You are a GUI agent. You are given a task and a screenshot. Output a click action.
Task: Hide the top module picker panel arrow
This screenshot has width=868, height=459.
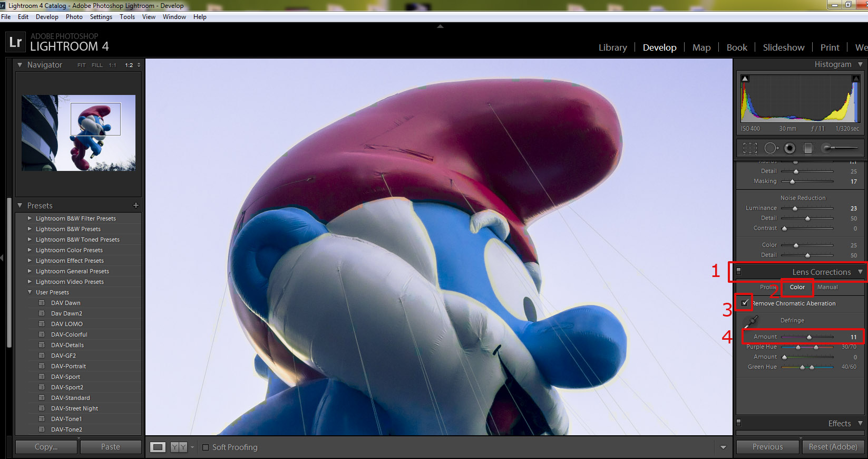[x=441, y=26]
